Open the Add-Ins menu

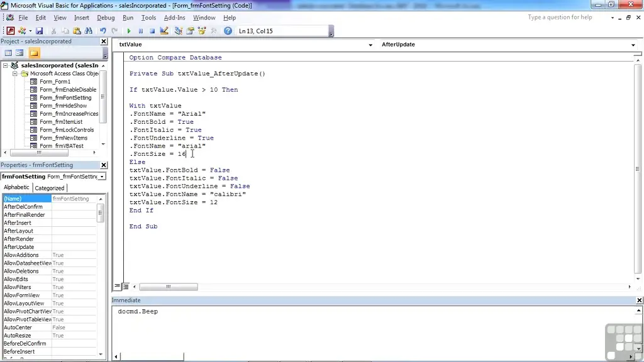click(x=175, y=18)
